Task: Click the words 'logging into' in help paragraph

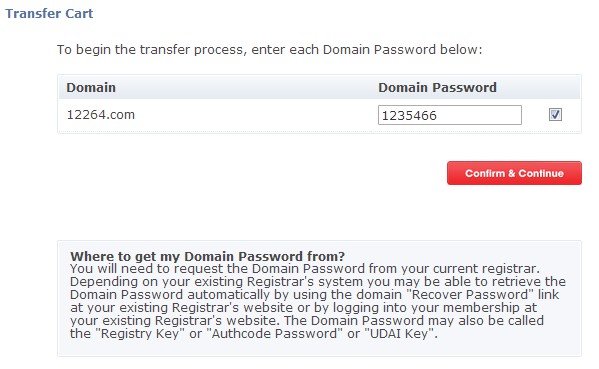Action: click(362, 308)
